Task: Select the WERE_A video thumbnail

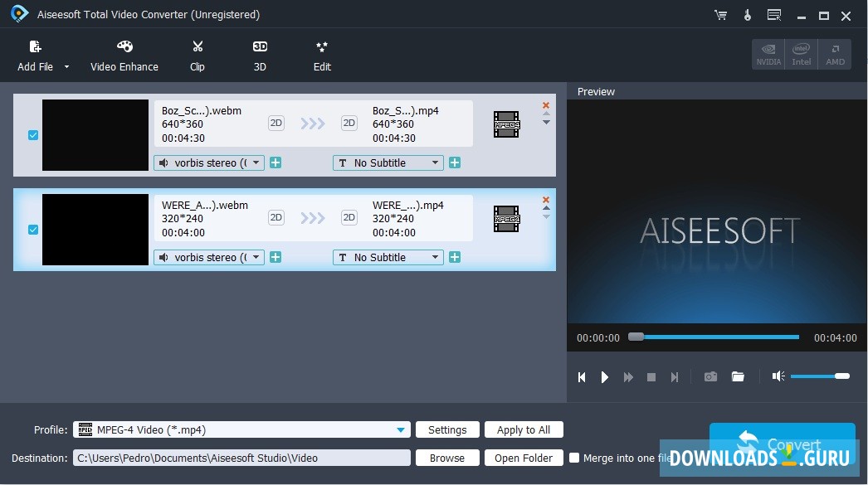Action: point(95,230)
